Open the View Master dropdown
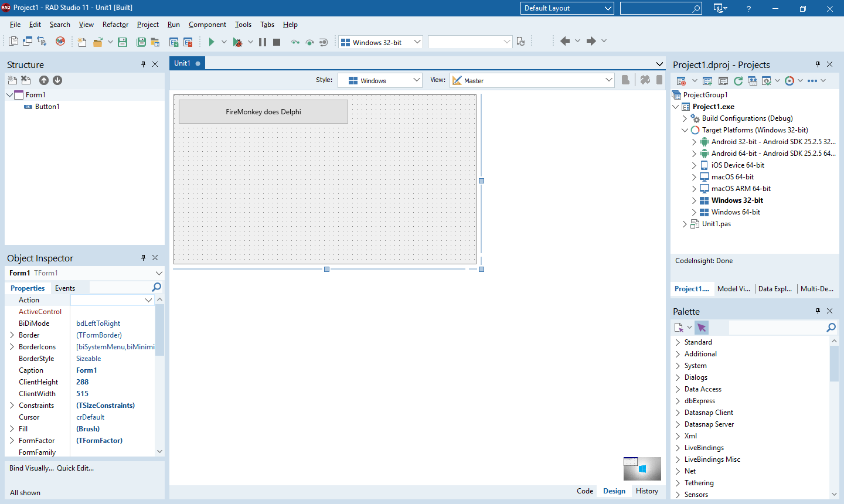Image resolution: width=844 pixels, height=504 pixels. click(608, 80)
